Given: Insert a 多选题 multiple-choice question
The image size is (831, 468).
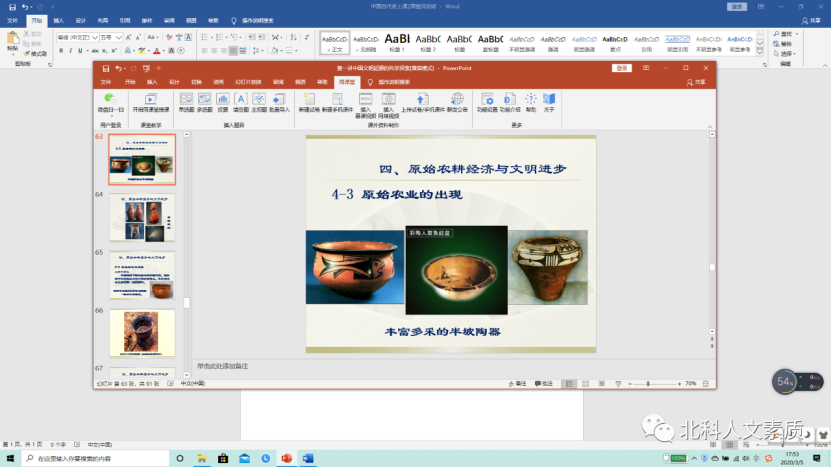Looking at the screenshot, I should click(x=204, y=100).
